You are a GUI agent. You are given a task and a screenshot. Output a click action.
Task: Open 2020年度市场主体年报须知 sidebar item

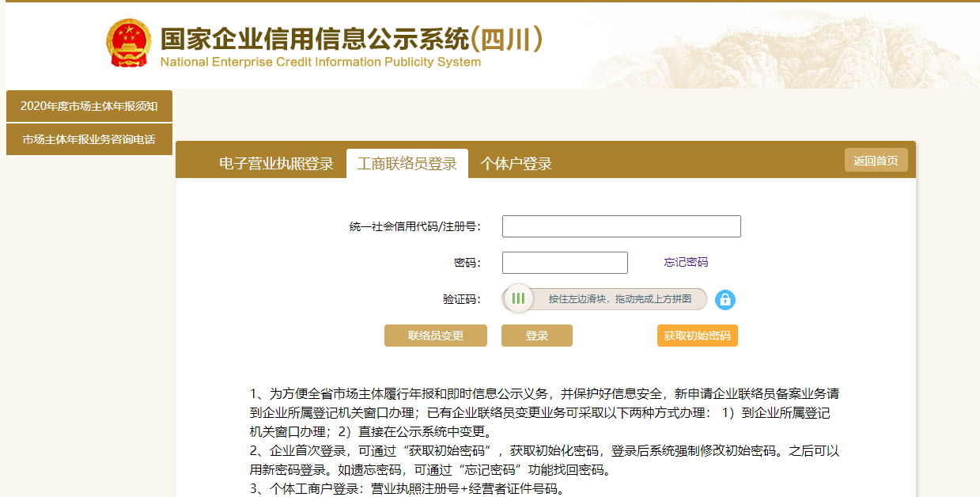coord(89,106)
